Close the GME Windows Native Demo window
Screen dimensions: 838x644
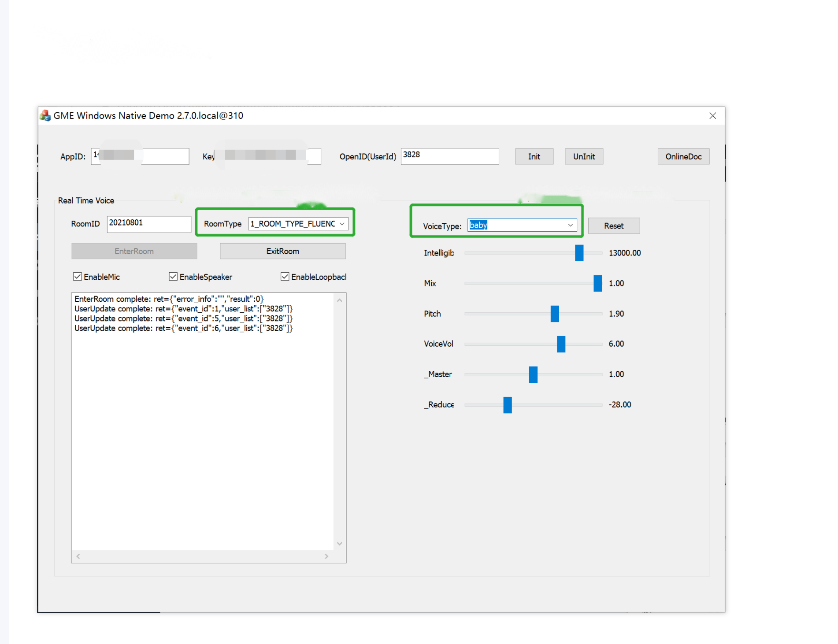[x=712, y=116]
